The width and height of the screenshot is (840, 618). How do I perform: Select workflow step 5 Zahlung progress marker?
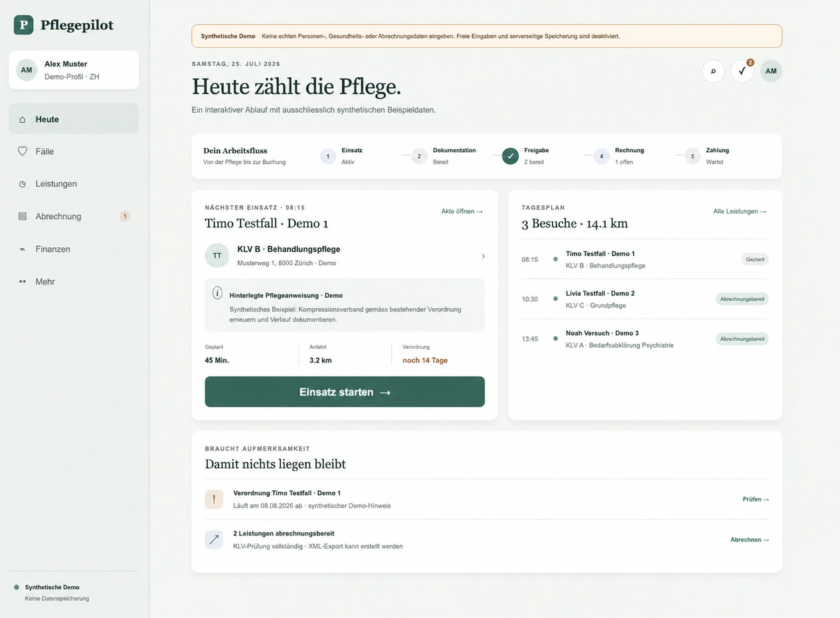coord(693,156)
